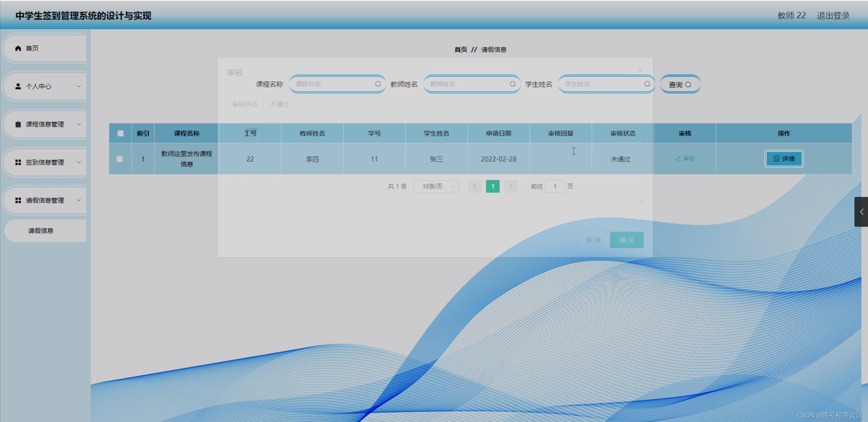Click the grid icon for 请假信息管理

[18, 200]
